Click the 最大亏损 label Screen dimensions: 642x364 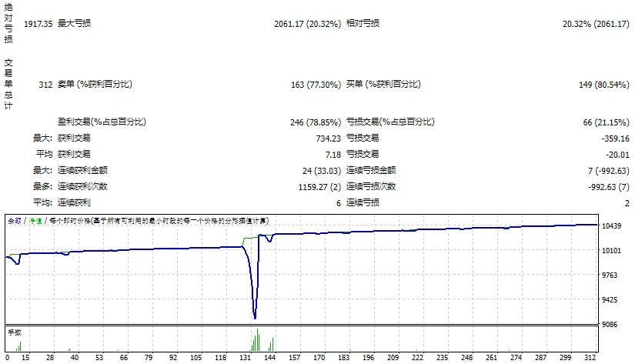(x=74, y=23)
